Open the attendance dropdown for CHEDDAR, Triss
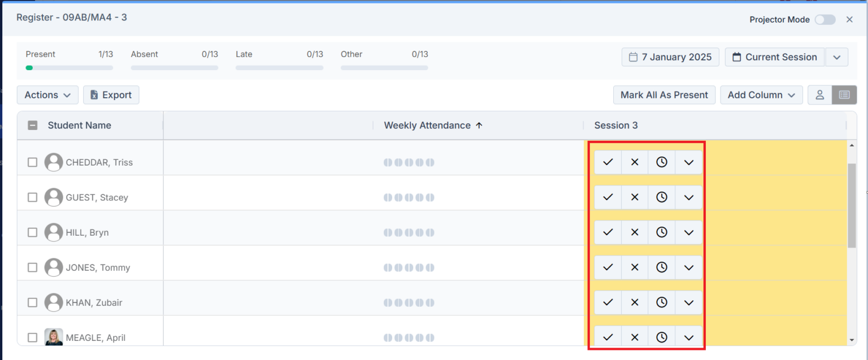This screenshot has height=360, width=868. tap(688, 162)
